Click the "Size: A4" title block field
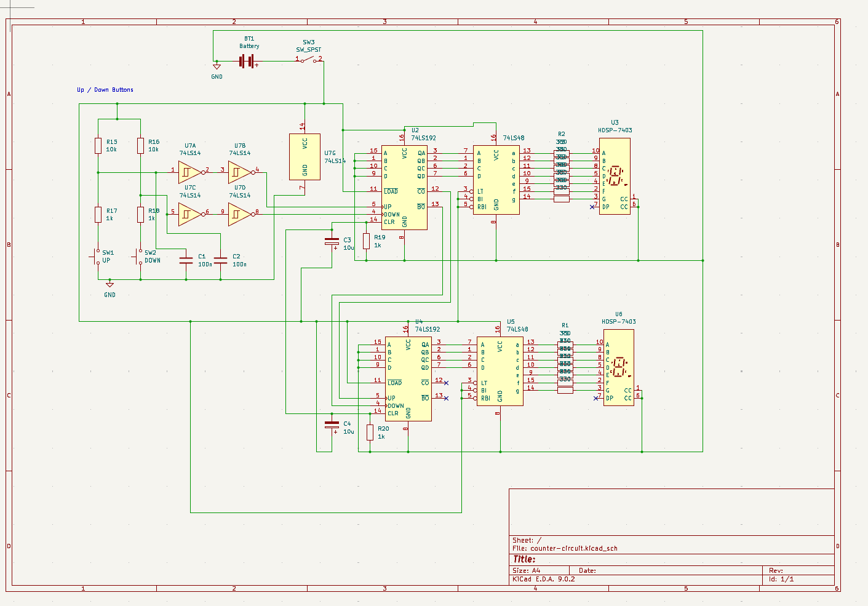The height and width of the screenshot is (606, 868). [x=527, y=570]
